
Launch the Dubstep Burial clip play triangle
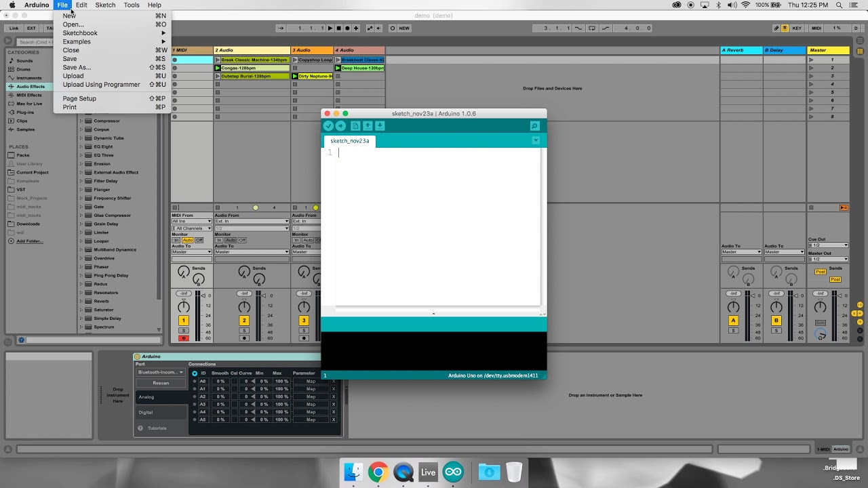tap(218, 76)
